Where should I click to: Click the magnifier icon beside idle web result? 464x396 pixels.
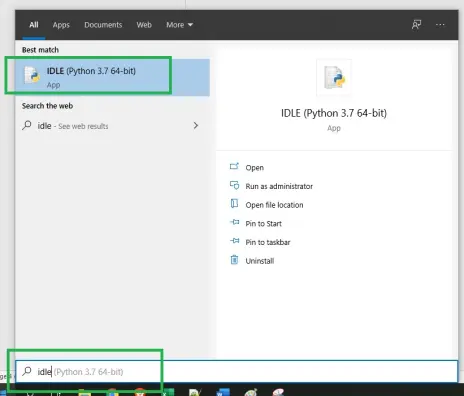point(27,125)
